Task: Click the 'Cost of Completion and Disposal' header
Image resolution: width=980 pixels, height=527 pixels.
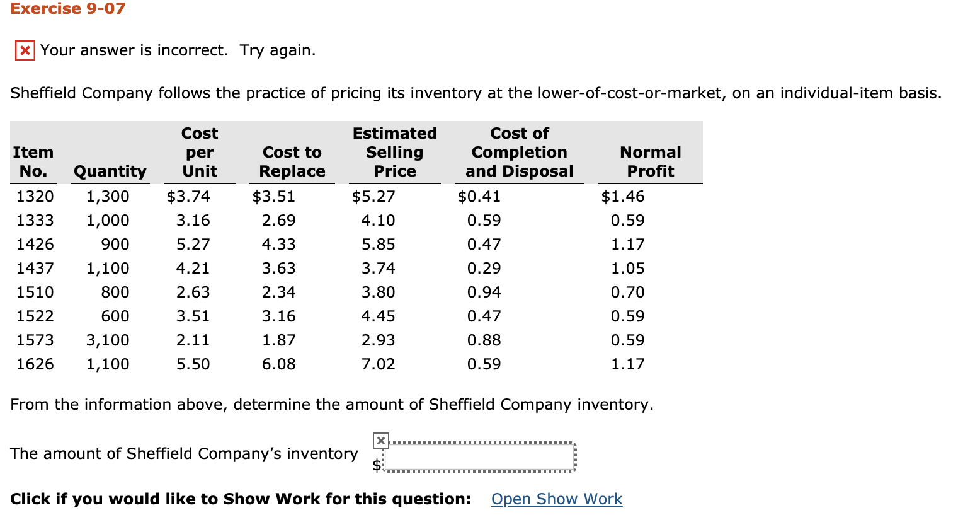Action: click(x=519, y=152)
